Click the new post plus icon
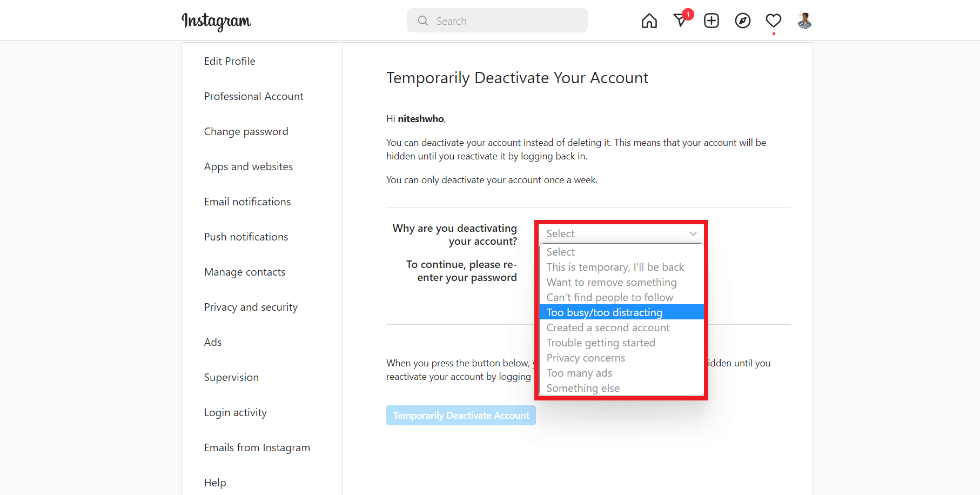This screenshot has width=980, height=495. (711, 21)
